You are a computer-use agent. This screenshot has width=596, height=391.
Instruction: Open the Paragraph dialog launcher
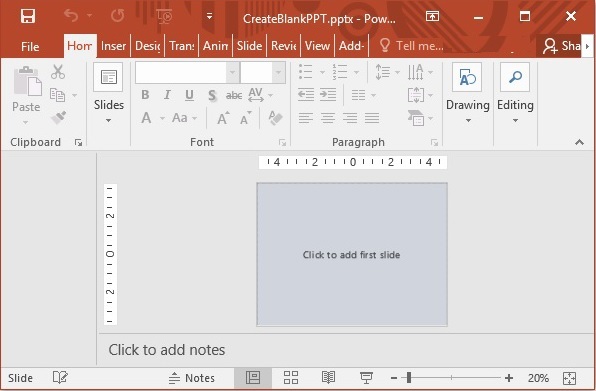point(434,142)
